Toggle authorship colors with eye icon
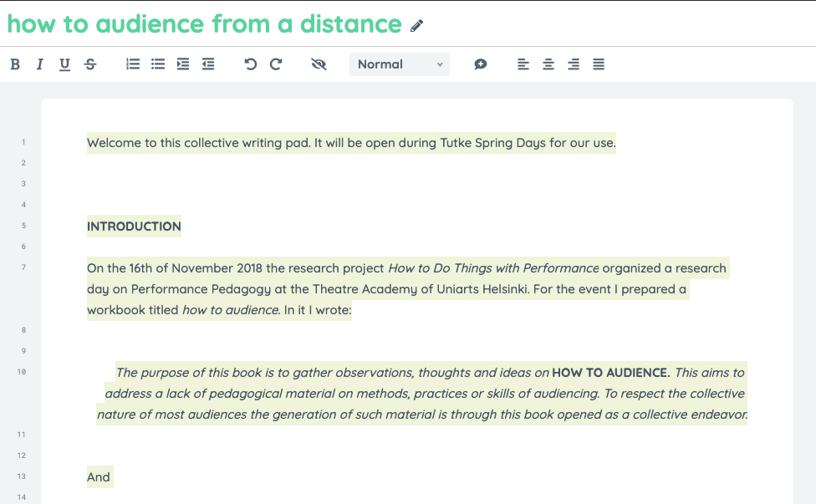 pyautogui.click(x=318, y=64)
